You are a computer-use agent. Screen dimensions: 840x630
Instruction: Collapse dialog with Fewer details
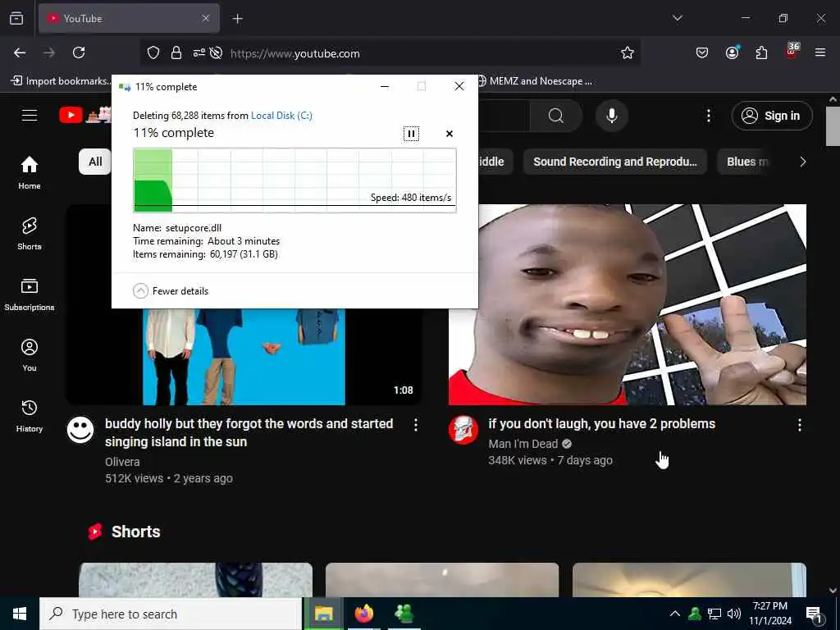(171, 291)
